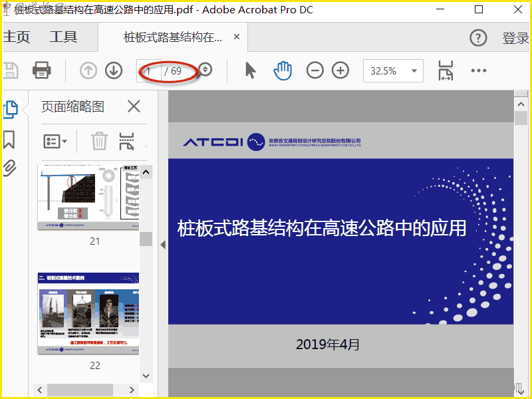Image resolution: width=532 pixels, height=399 pixels.
Task: Click the 页面缩略图 panel title
Action: [x=73, y=106]
